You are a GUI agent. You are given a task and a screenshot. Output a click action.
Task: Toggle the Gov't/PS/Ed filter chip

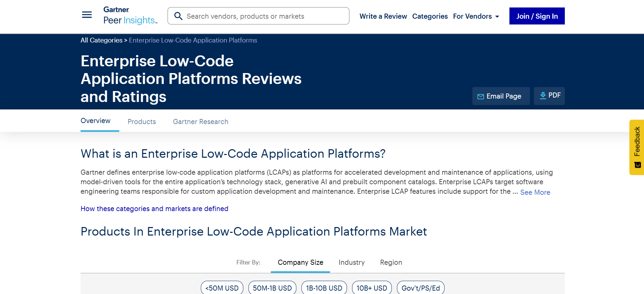coord(421,288)
